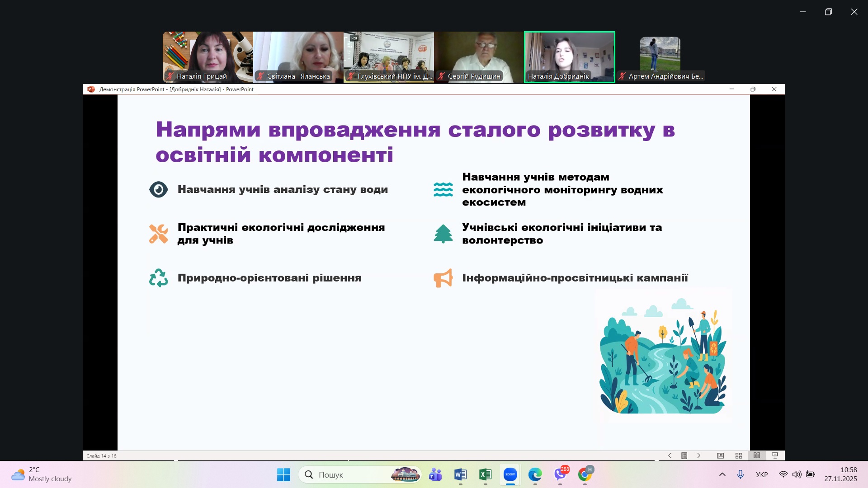Open Excel from the taskbar
Image resolution: width=868 pixels, height=488 pixels.
(485, 474)
